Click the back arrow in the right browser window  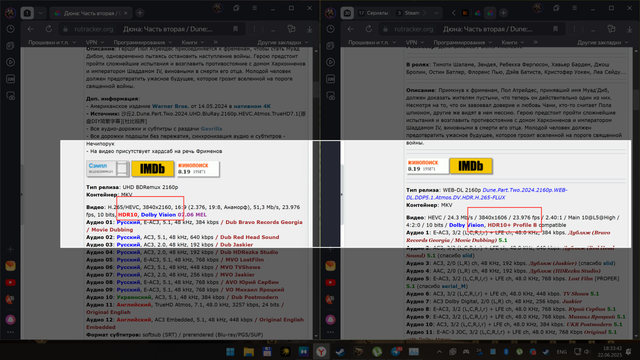pos(351,29)
